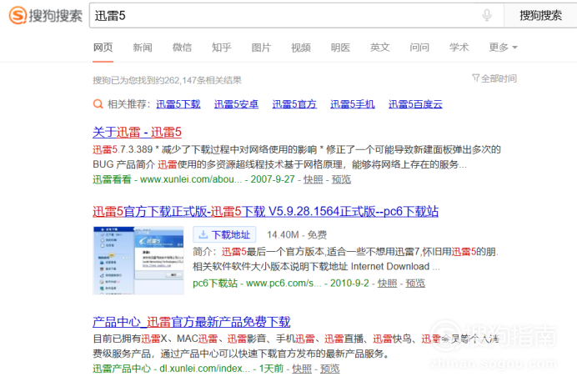Activate the microphone voice search icon

486,16
